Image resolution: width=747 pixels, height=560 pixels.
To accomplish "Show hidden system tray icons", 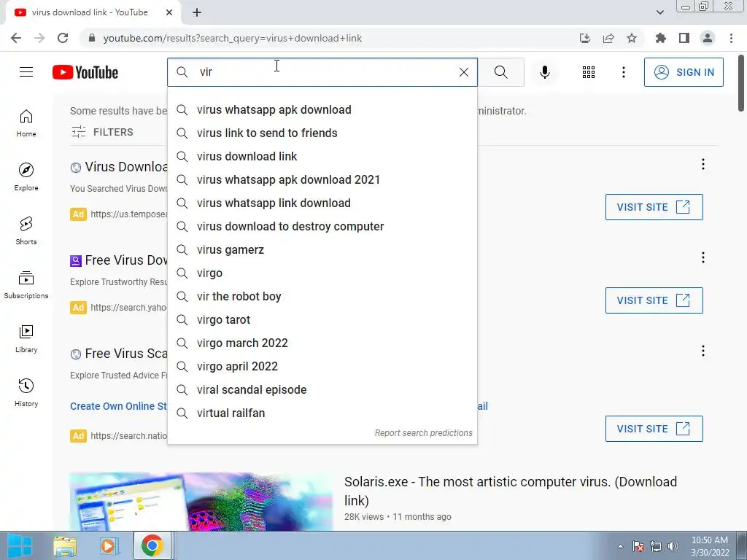I will coord(620,546).
